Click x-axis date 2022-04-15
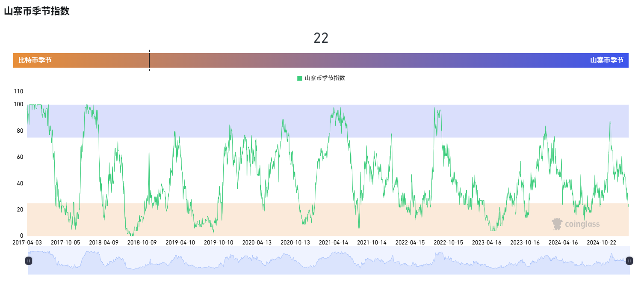 (410, 242)
